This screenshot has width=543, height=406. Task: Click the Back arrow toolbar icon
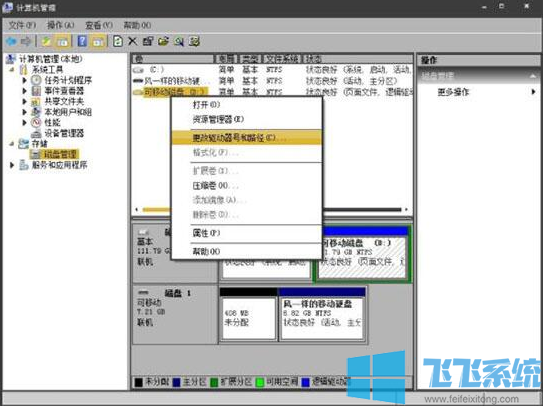coord(11,42)
